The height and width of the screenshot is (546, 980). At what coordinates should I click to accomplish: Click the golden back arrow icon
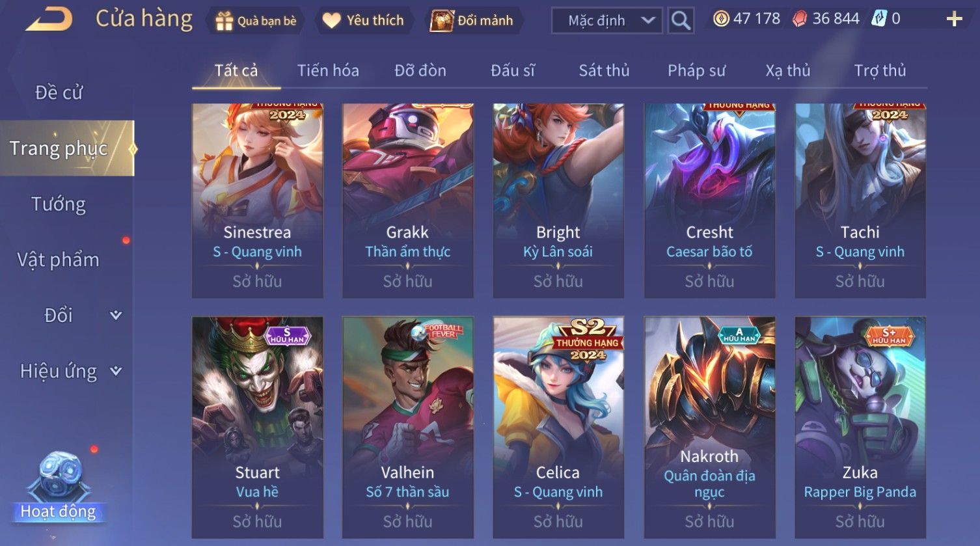(49, 20)
